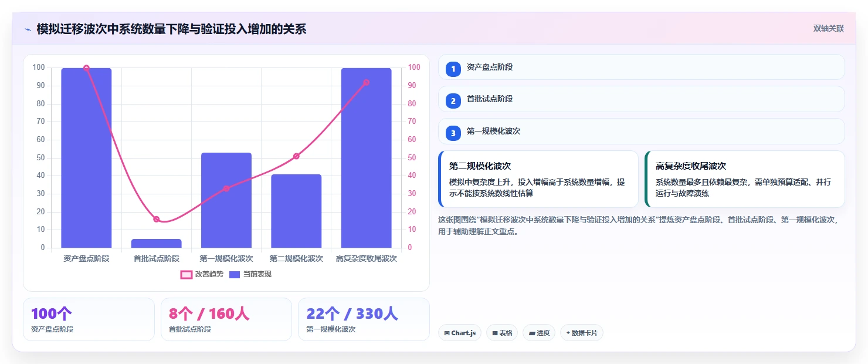This screenshot has height=364, width=868.
Task: Click the number 3 badge
Action: click(x=453, y=133)
